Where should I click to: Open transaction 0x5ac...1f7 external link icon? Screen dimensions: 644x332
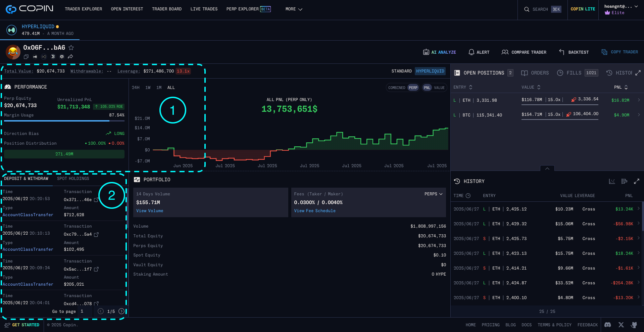pyautogui.click(x=96, y=269)
